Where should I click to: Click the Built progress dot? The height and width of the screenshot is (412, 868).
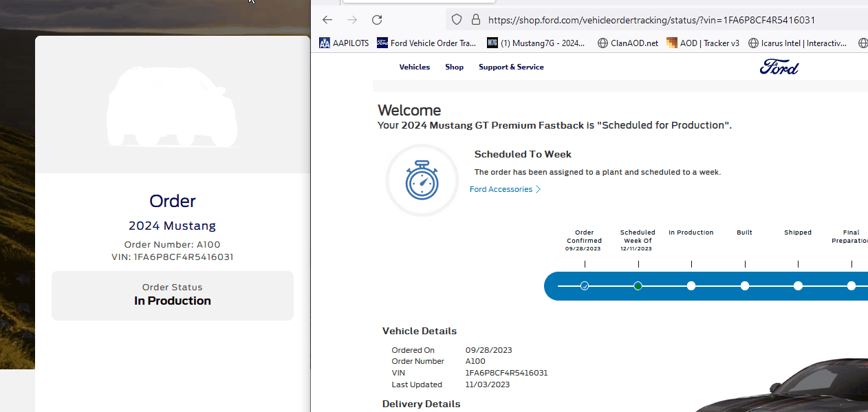[x=745, y=285]
